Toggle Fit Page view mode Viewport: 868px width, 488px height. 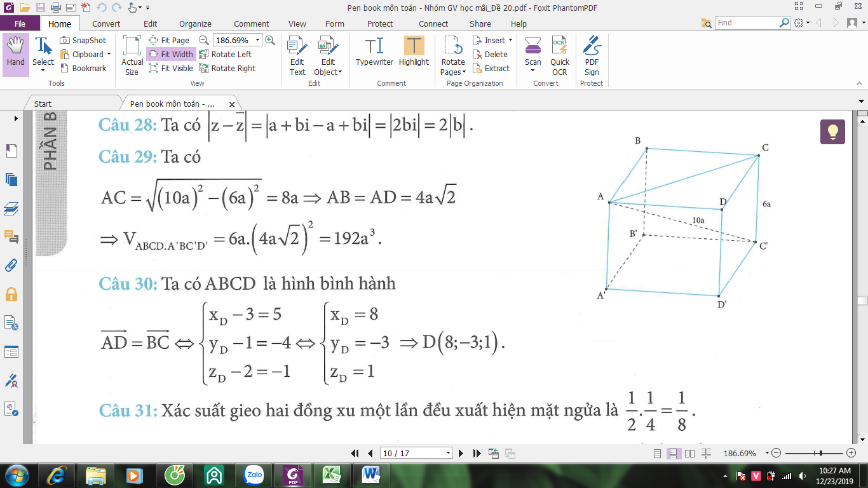coord(169,41)
